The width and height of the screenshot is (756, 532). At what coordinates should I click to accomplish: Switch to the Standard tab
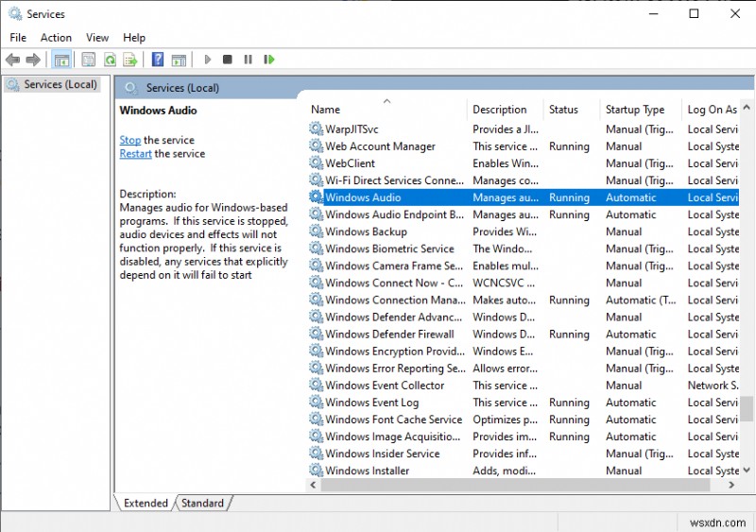click(x=202, y=503)
